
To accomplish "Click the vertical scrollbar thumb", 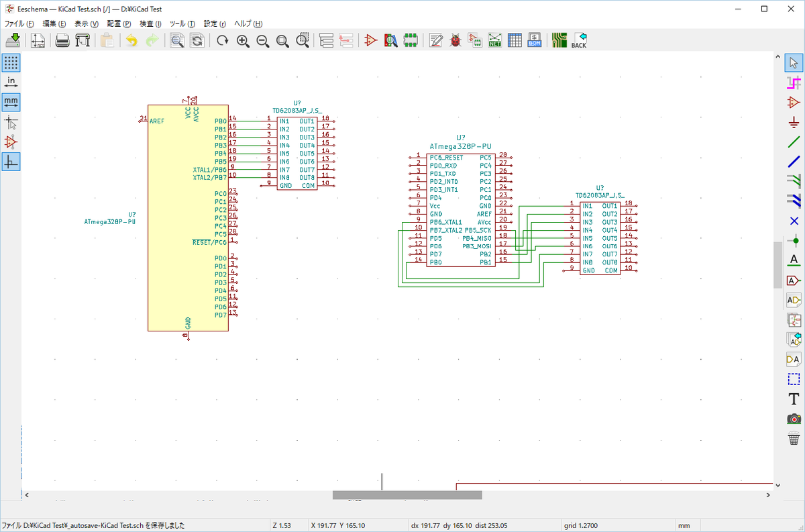I will [777, 264].
